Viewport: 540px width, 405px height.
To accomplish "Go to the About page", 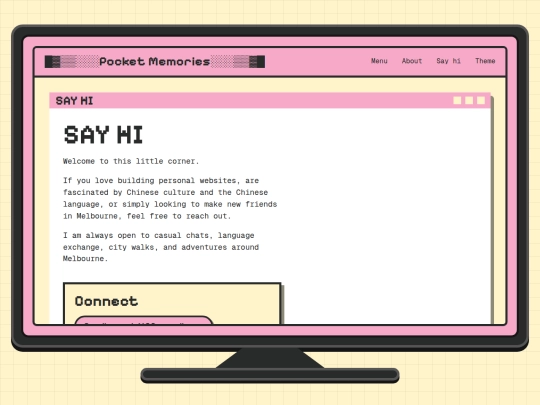I will click(x=412, y=61).
